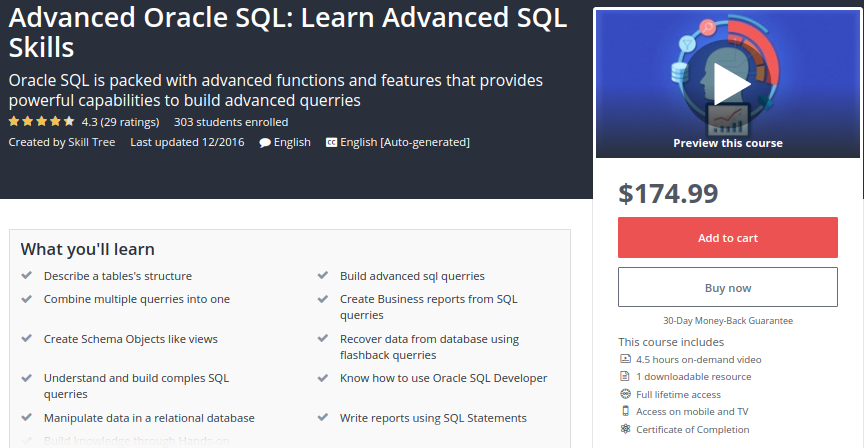Click Manipulate data in a relational database

149,418
